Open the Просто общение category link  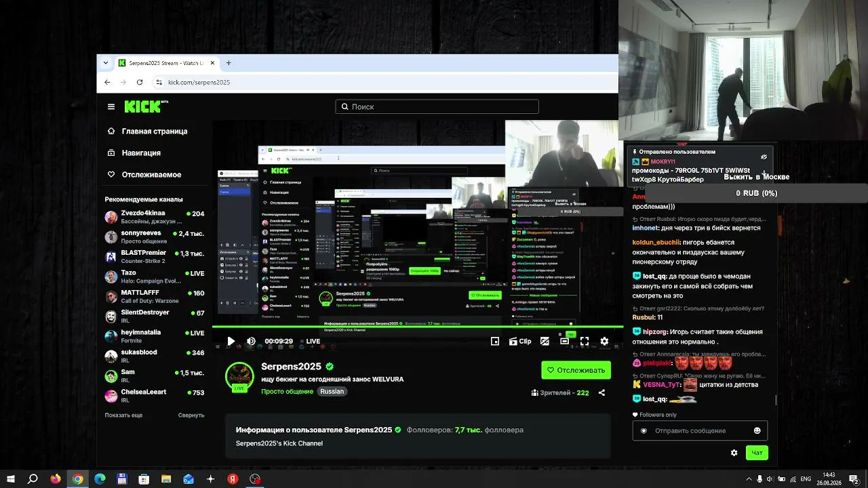pos(288,392)
